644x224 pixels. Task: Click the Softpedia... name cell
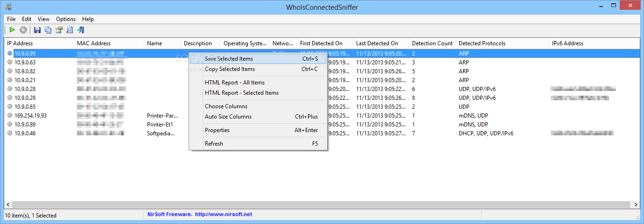161,133
